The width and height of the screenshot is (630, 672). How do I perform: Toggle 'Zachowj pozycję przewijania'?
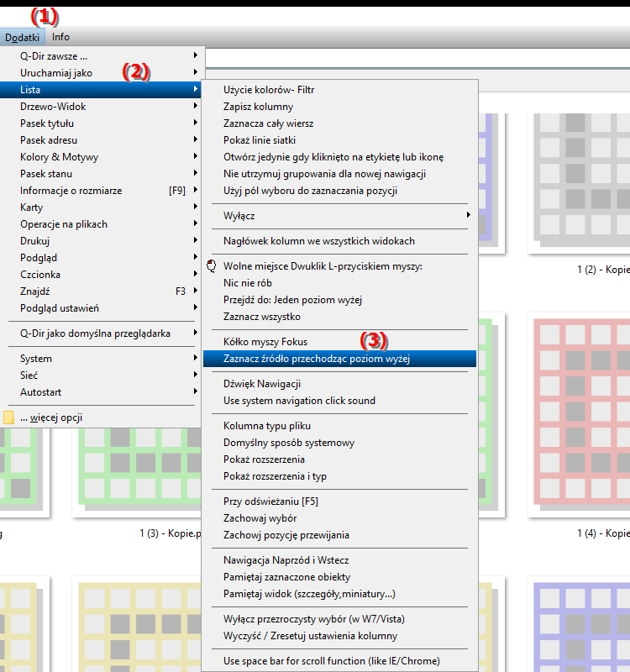pos(339,535)
